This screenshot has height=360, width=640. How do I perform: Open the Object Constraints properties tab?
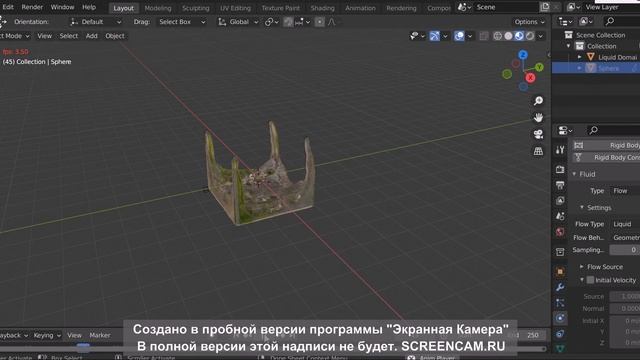coord(560,334)
